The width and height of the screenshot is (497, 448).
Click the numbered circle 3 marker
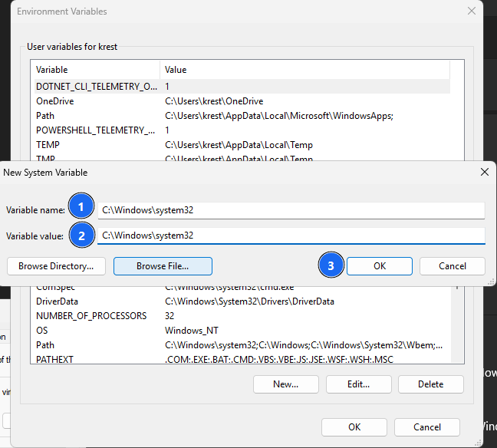pyautogui.click(x=331, y=265)
